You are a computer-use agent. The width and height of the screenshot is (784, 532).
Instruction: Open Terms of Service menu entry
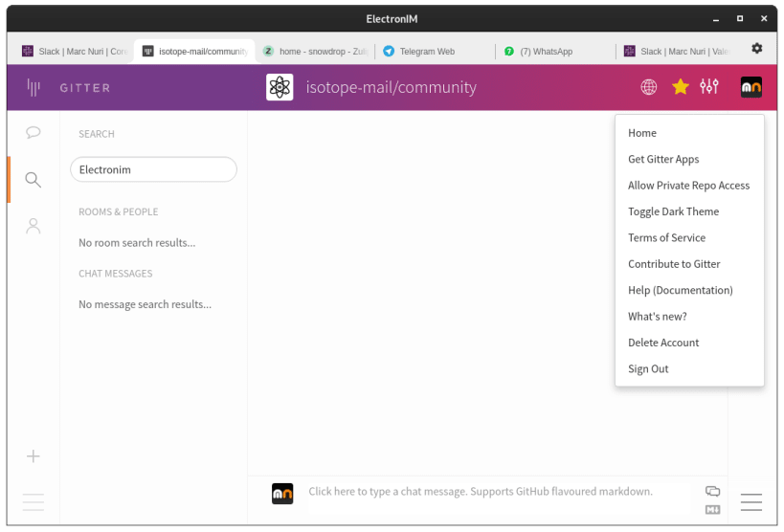coord(689,238)
